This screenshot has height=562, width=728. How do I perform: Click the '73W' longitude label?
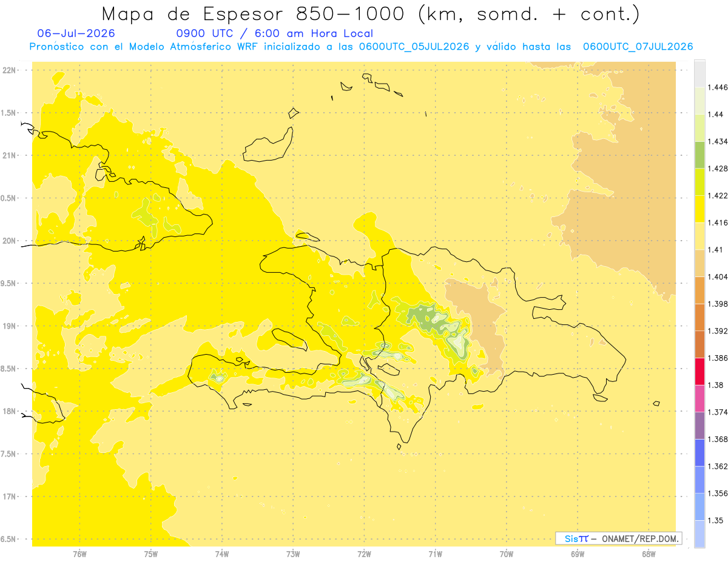293,554
